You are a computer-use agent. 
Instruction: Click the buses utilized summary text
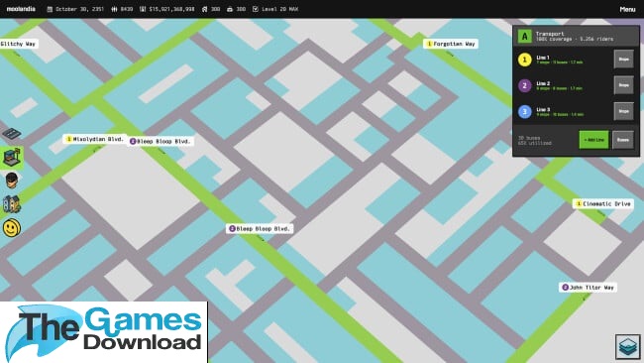(x=534, y=140)
